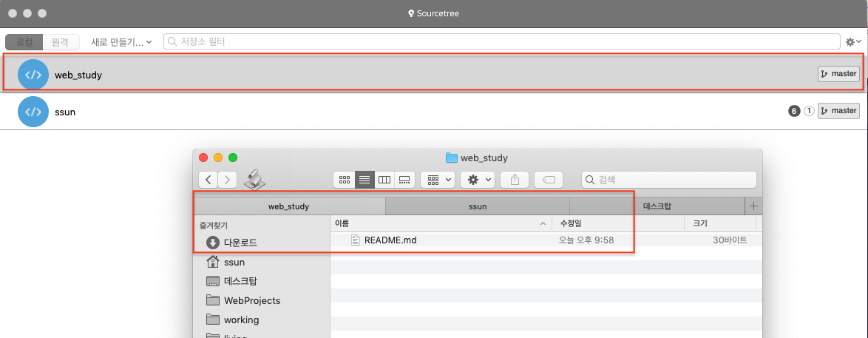Image resolution: width=868 pixels, height=338 pixels.
Task: Sort files by 이름 column
Action: coord(441,223)
